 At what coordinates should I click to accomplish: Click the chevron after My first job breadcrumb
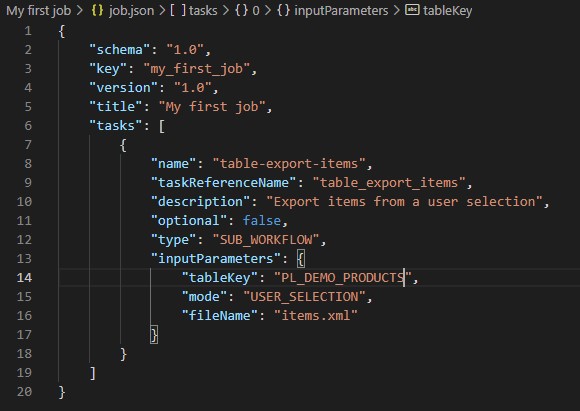coord(80,10)
